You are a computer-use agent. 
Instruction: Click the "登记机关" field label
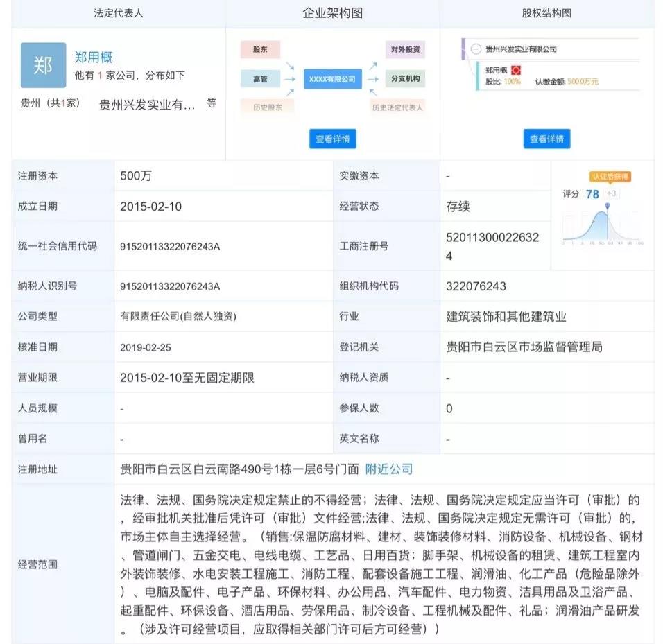click(x=359, y=347)
